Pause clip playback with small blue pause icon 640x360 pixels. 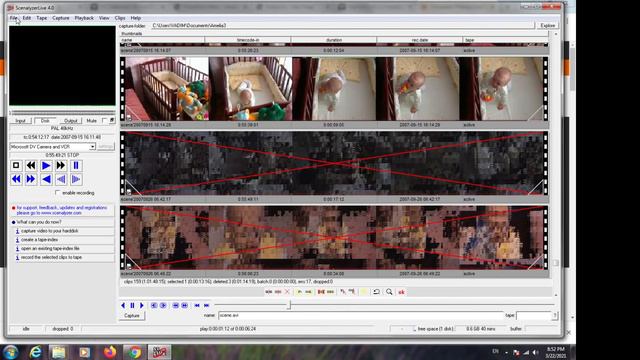(x=132, y=305)
